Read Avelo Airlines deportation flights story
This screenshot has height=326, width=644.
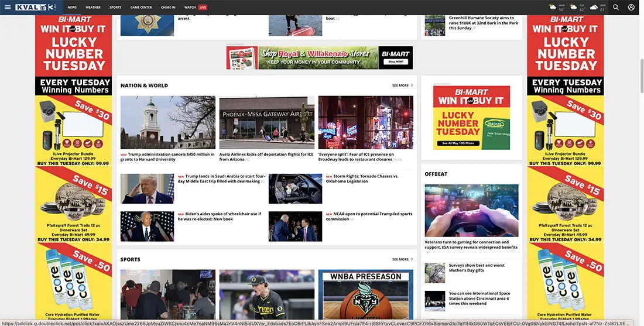coord(266,157)
